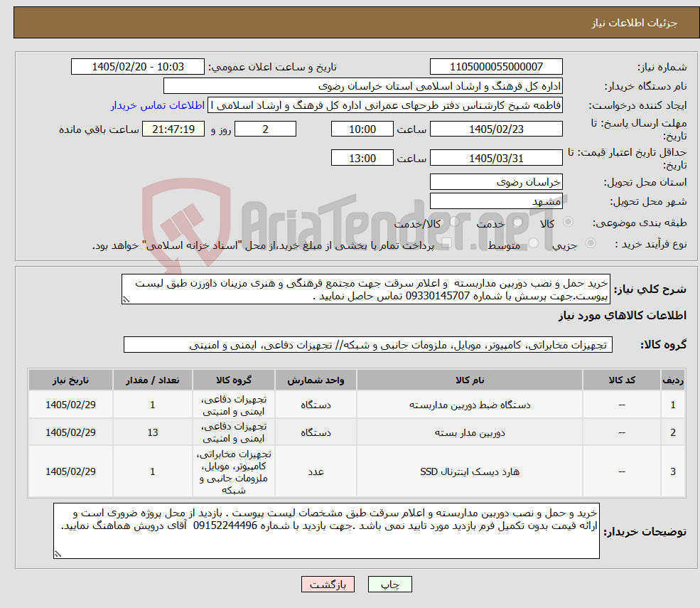The height and width of the screenshot is (608, 700).
Task: Click the delivery city field مشهد
Action: pyautogui.click(x=496, y=201)
